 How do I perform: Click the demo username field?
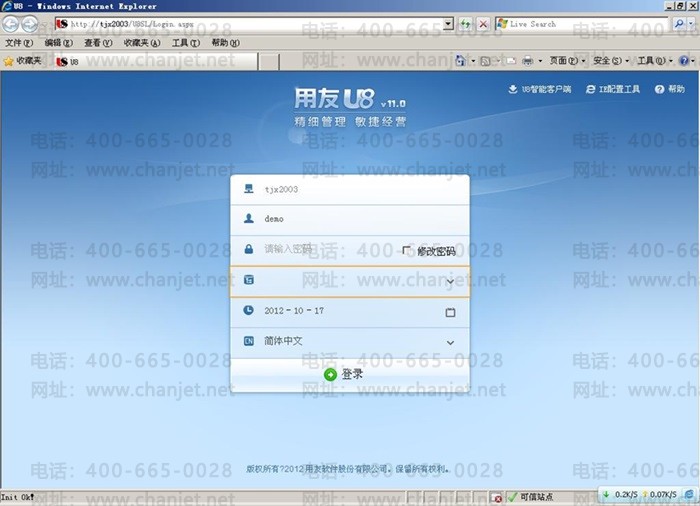click(340, 218)
